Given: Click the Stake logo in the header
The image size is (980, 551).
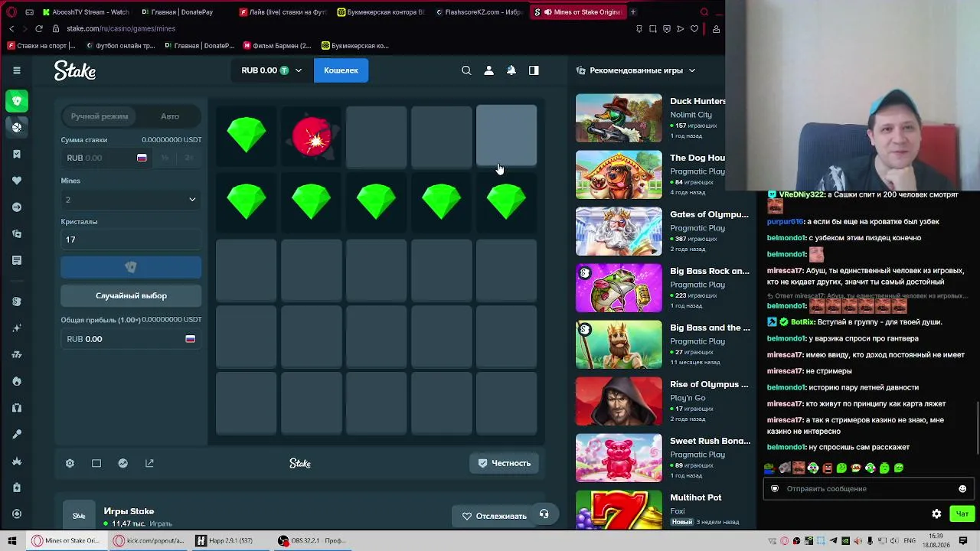Looking at the screenshot, I should [75, 70].
